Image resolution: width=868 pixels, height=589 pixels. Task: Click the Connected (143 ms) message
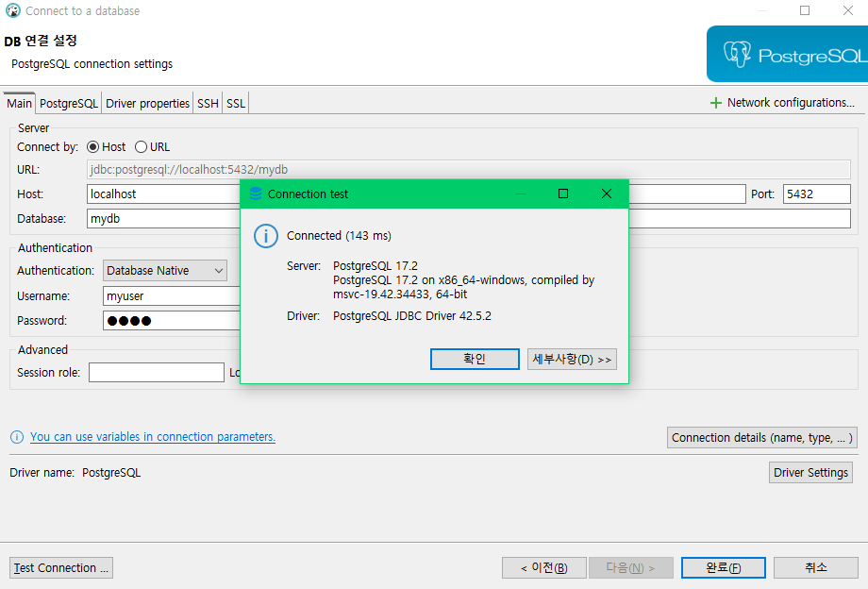tap(339, 236)
